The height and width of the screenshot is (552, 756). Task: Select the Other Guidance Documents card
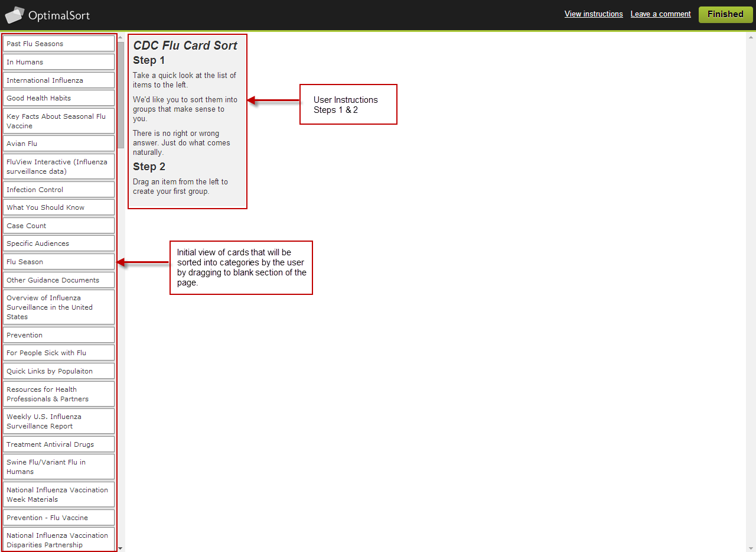point(58,280)
